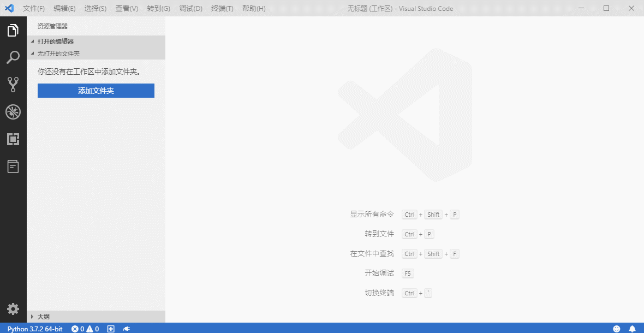Click the 添加文件夹 button
Viewport: 644px width, 333px height.
pos(96,91)
